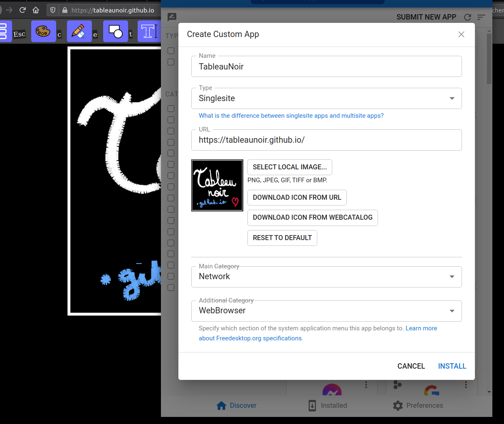The width and height of the screenshot is (504, 424).
Task: Click the Messenger app icon
Action: (x=332, y=389)
